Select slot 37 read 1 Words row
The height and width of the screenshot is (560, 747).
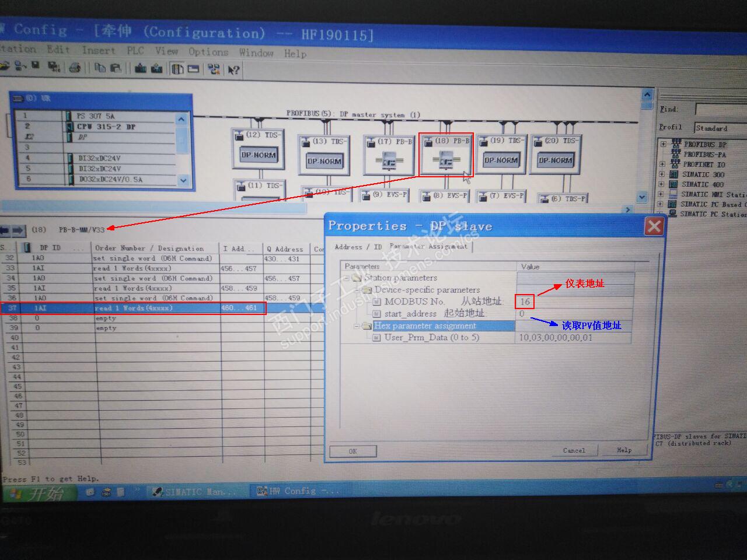coord(133,308)
